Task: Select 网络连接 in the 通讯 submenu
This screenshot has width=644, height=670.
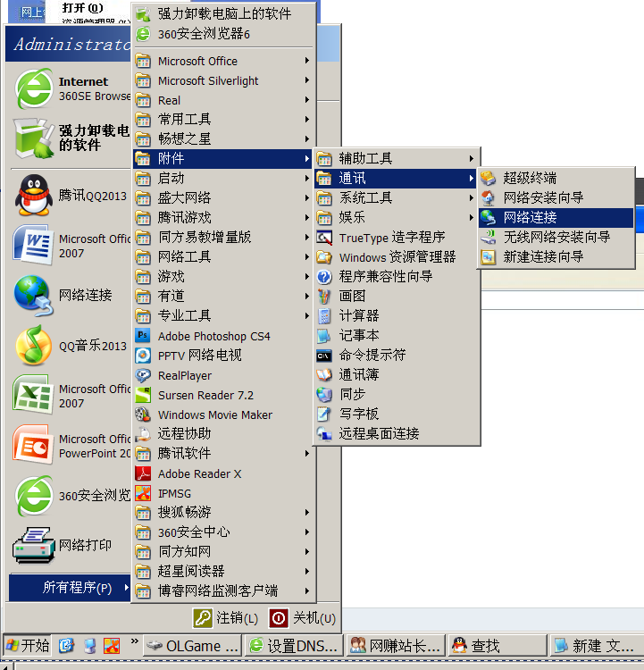Action: [x=556, y=217]
